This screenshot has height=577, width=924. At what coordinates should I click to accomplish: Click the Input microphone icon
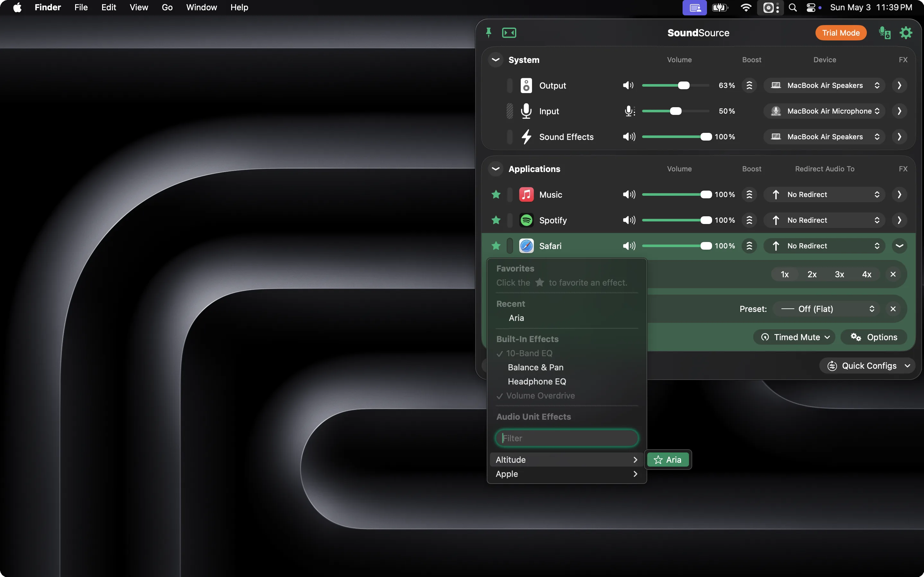click(x=526, y=111)
